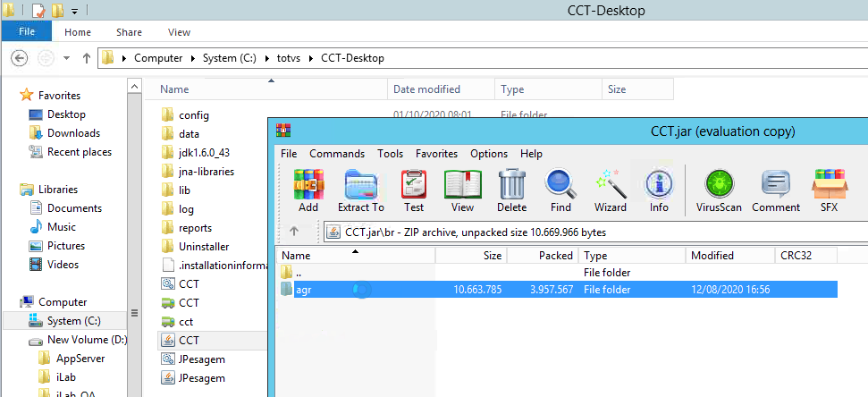
Task: Sort WinRAR list by Modified column
Action: (729, 255)
